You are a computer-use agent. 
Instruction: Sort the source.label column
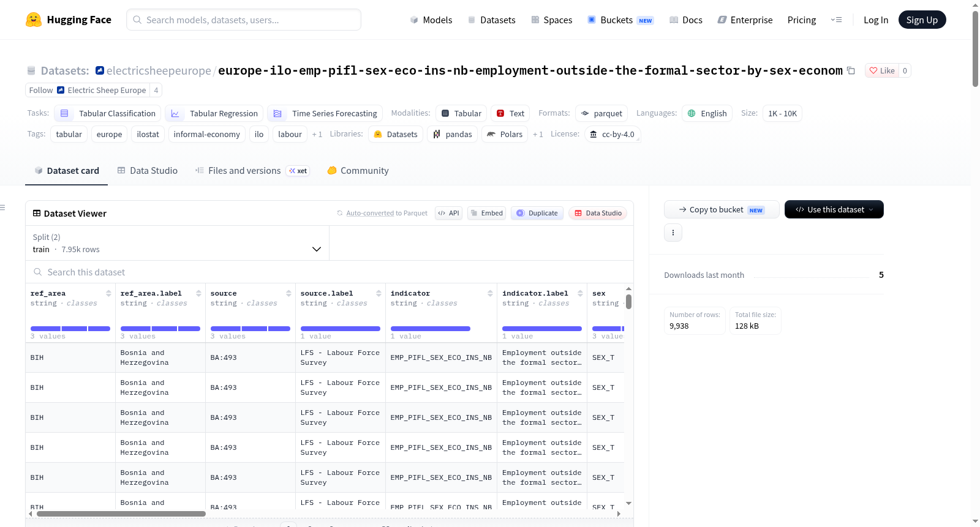tap(379, 293)
